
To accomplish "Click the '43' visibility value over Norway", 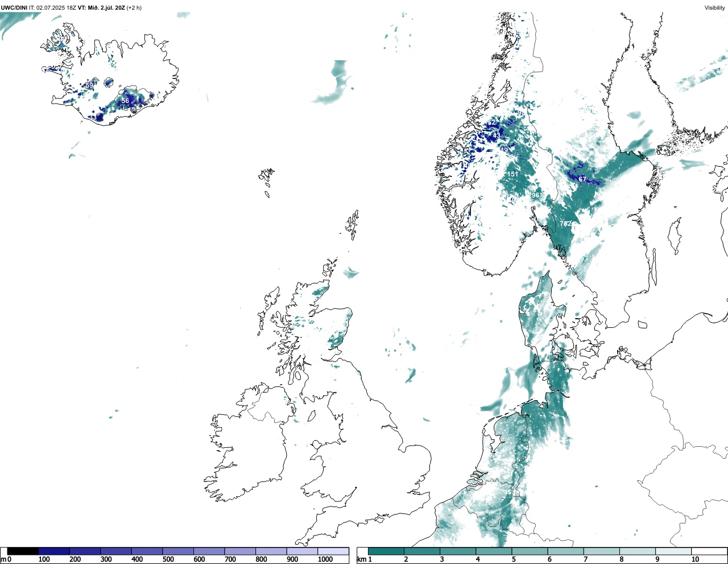I will pyautogui.click(x=497, y=135).
